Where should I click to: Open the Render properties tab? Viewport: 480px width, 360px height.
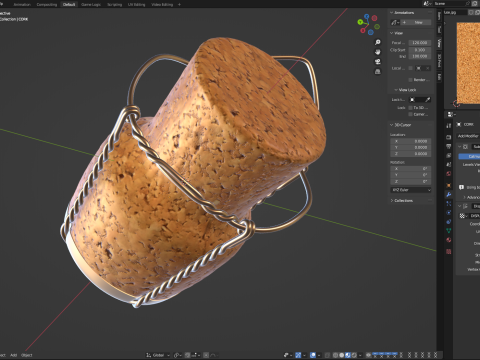tap(449, 137)
